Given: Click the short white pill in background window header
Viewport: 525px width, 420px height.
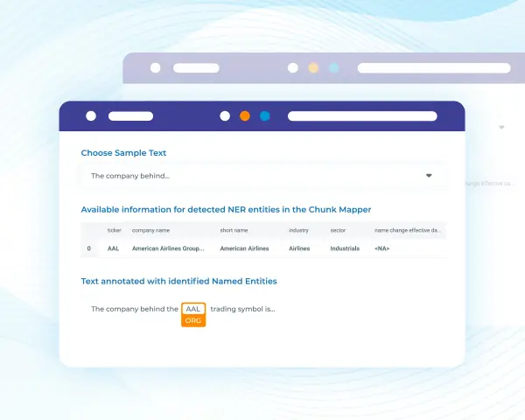Looking at the screenshot, I should point(196,68).
